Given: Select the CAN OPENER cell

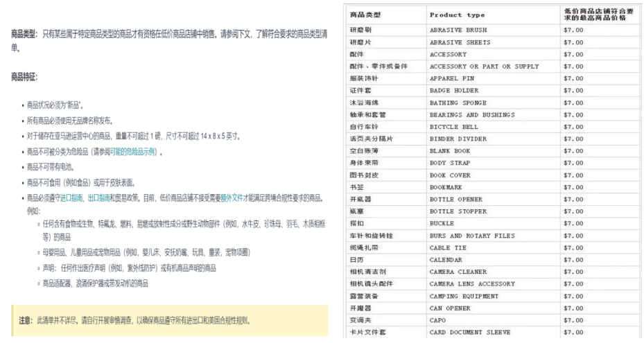Looking at the screenshot, I should tap(494, 308).
